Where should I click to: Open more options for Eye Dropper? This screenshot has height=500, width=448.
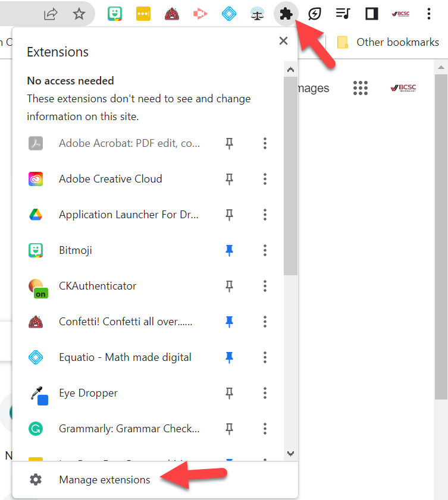(x=265, y=393)
